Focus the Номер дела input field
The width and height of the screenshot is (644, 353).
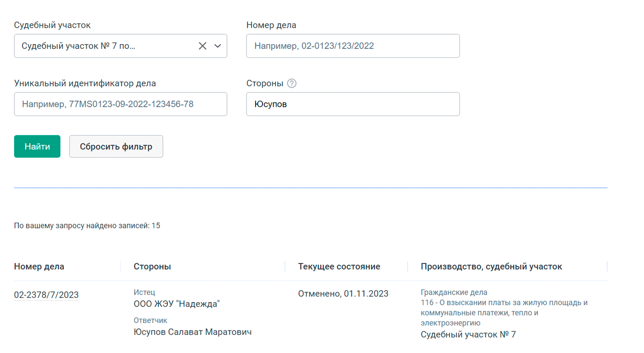click(353, 46)
